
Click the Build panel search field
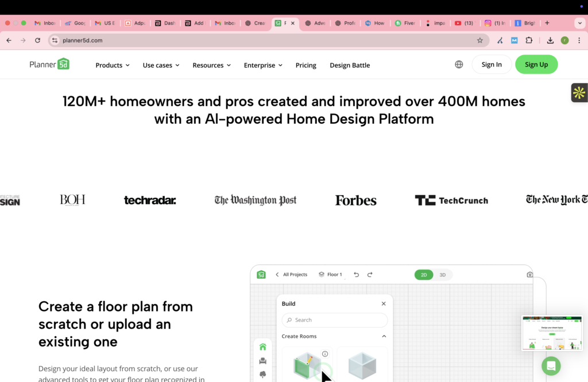point(335,320)
